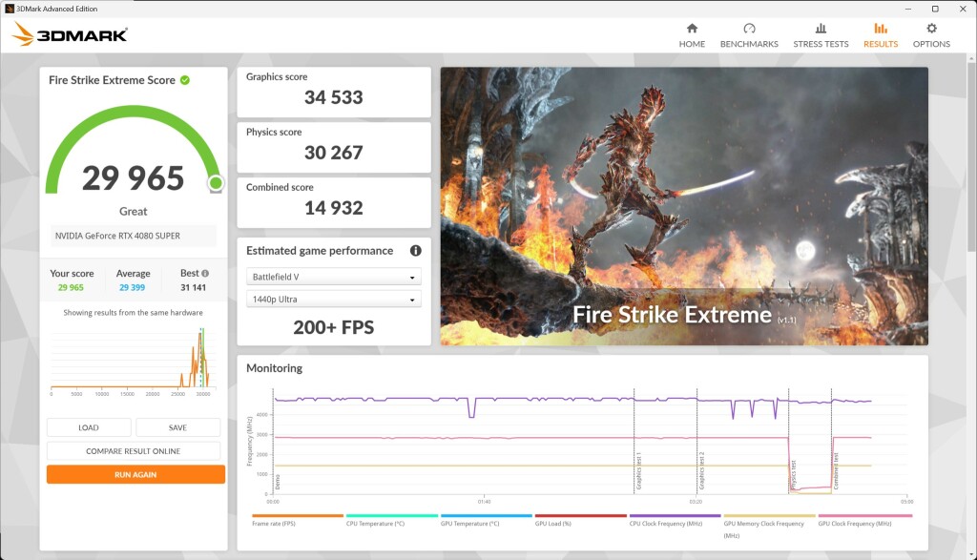
Task: Toggle the Frame rate (FPS) monitoring line
Action: (x=286, y=519)
